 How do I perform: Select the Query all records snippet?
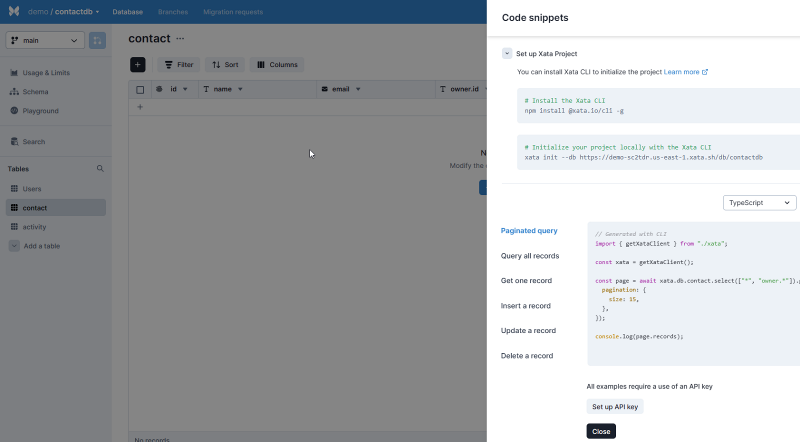pyautogui.click(x=530, y=256)
